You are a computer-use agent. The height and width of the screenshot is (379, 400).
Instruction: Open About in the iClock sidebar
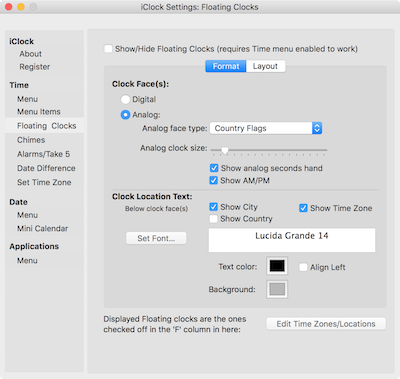pos(30,54)
